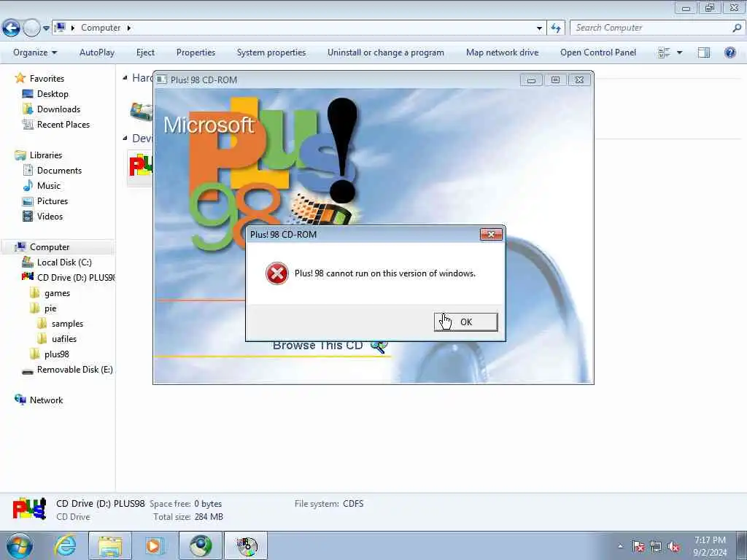The height and width of the screenshot is (560, 747).
Task: Select Local Disk (C:) in the tree
Action: (x=64, y=262)
